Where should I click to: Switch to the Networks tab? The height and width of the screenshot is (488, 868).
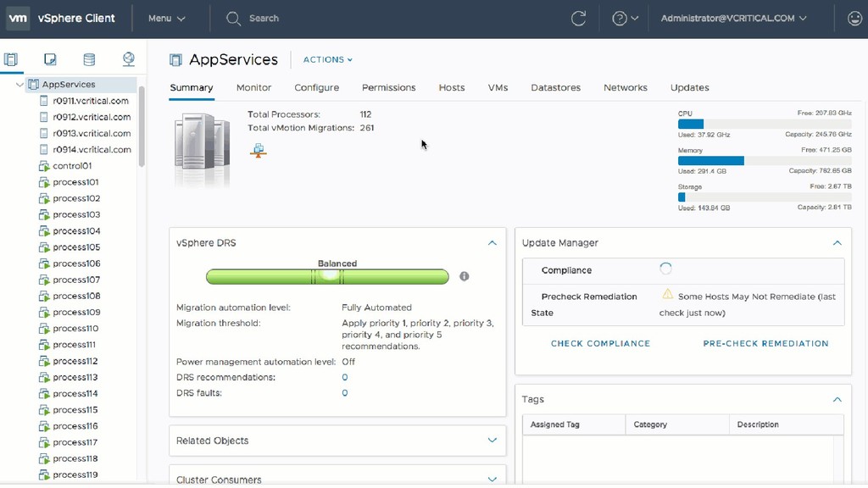tap(626, 87)
